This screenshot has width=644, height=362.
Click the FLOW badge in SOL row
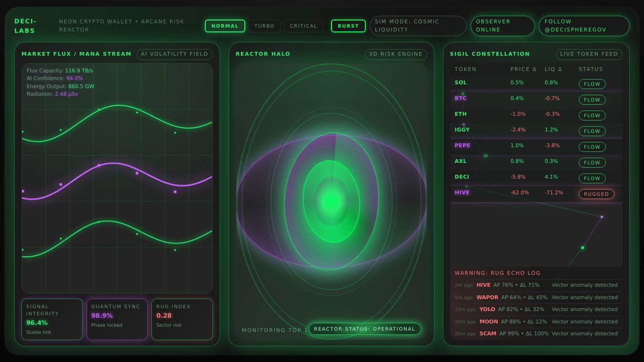[592, 84]
